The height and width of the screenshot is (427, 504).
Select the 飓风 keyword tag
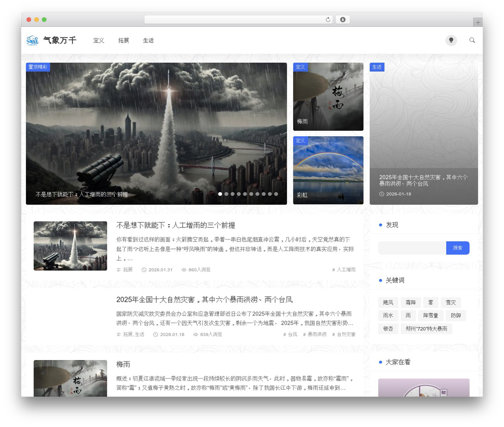388,303
